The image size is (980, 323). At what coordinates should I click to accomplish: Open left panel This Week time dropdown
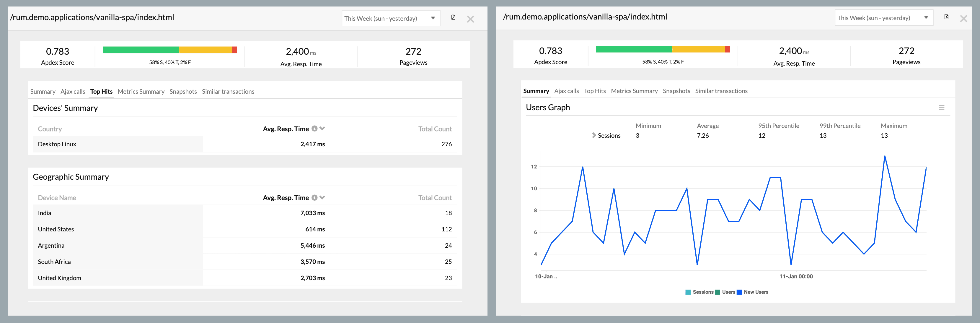[x=391, y=18]
